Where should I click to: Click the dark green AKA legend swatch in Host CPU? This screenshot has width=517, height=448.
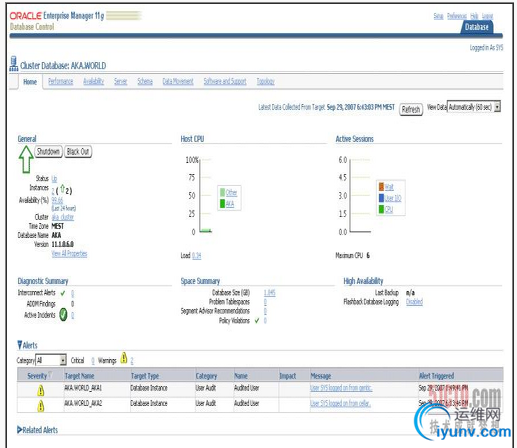[x=222, y=203]
